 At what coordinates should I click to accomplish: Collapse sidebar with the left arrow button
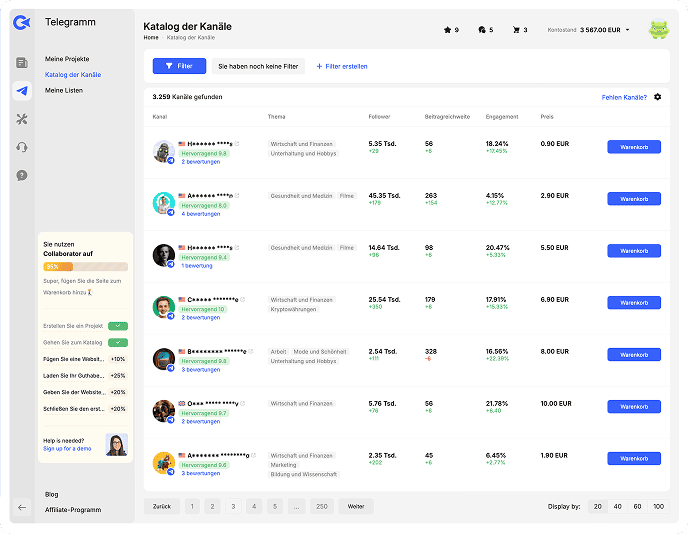click(x=22, y=507)
